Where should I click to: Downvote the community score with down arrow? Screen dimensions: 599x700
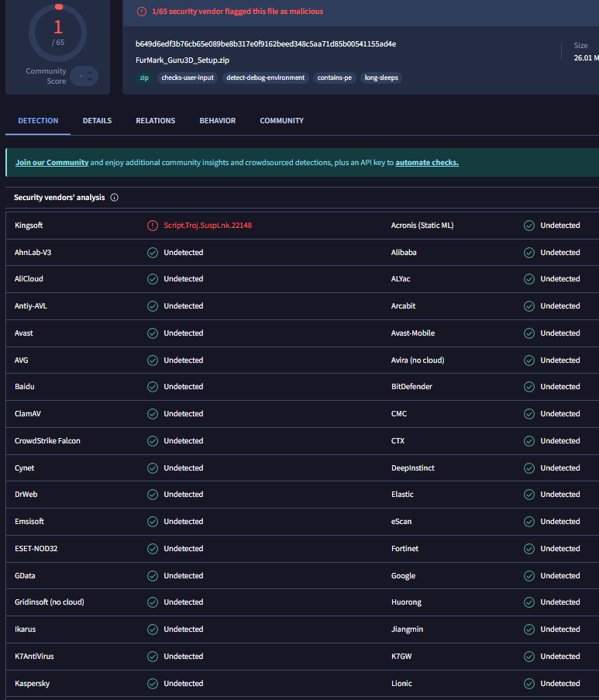coord(90,80)
